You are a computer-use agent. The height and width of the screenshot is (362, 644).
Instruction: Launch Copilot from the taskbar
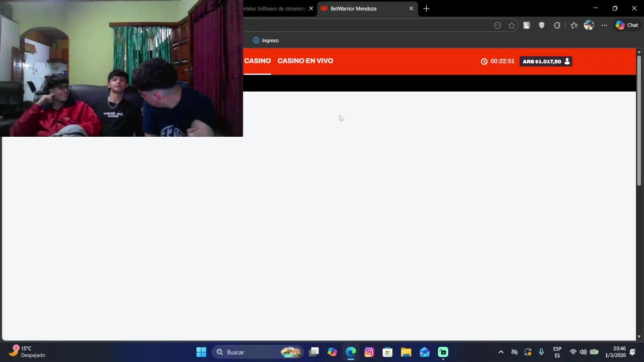click(332, 352)
